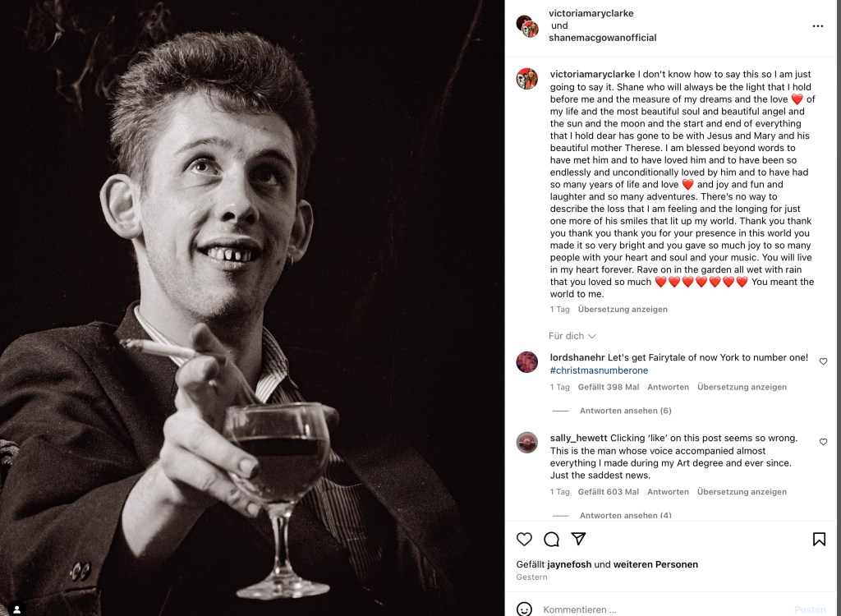The image size is (841, 616).
Task: Like the post with heart icon
Action: point(524,539)
